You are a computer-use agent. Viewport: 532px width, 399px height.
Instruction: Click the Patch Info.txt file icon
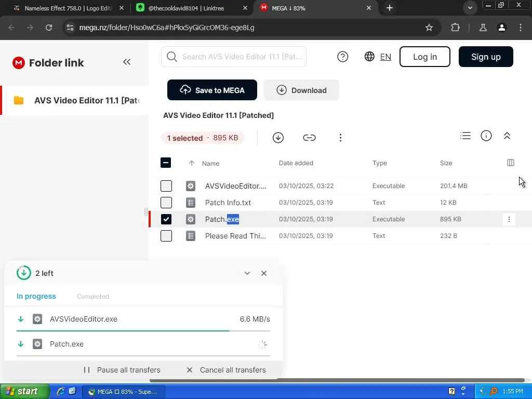pyautogui.click(x=191, y=203)
